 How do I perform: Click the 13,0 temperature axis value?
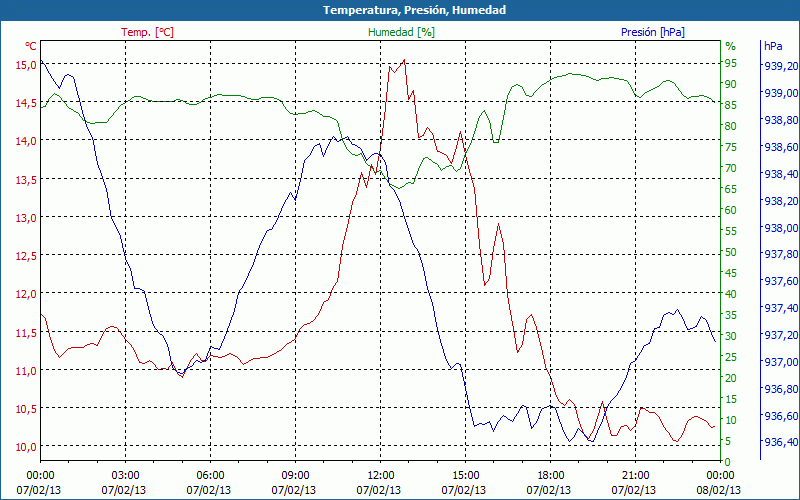tap(27, 218)
